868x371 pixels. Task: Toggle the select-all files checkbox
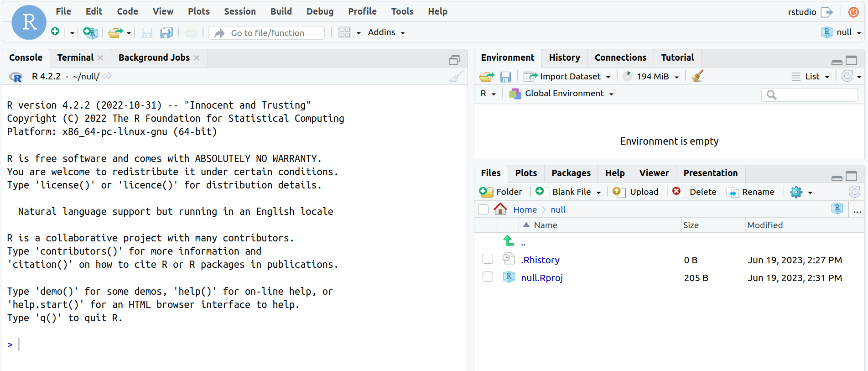pyautogui.click(x=483, y=209)
